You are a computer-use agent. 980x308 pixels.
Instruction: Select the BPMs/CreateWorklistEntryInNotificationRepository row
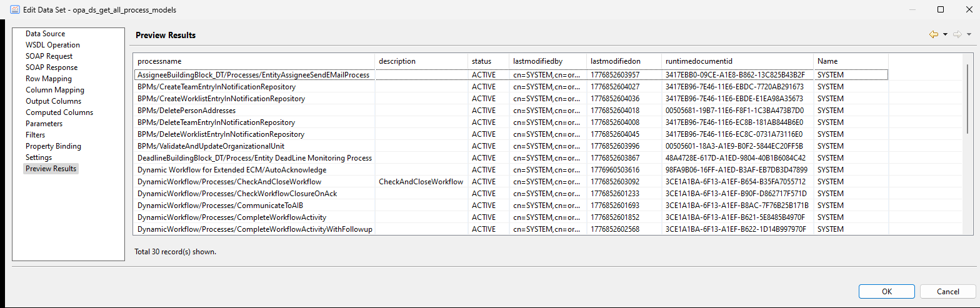pos(511,99)
